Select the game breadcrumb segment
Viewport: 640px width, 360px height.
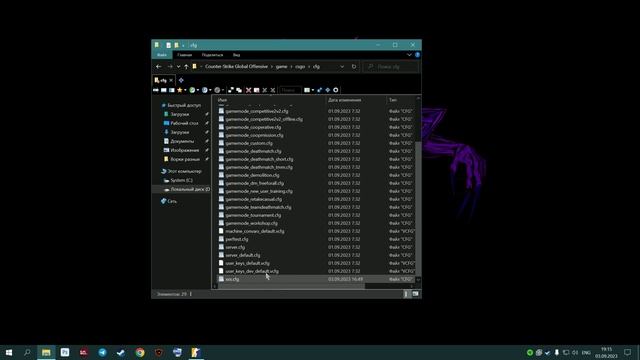point(282,67)
